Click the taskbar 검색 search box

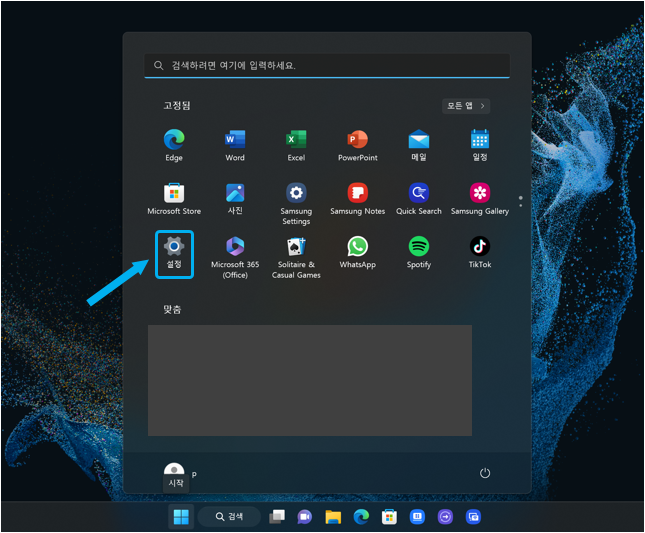tap(229, 517)
